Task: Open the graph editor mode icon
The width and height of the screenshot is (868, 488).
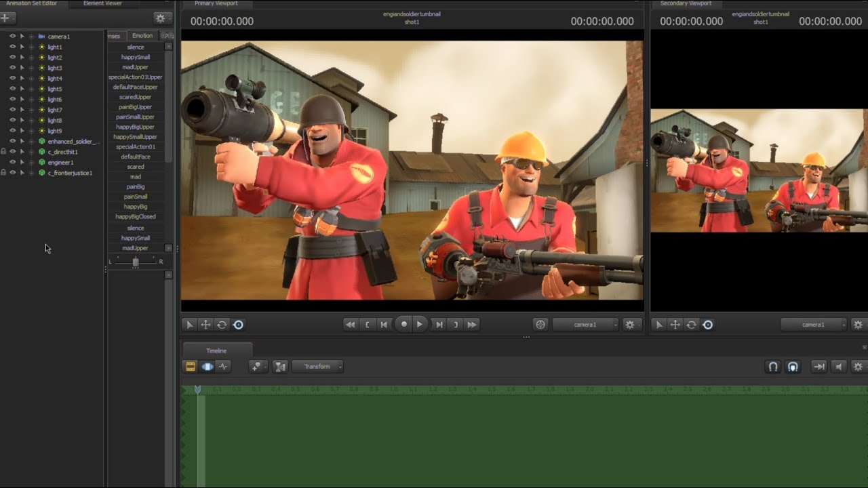Action: coord(223,367)
